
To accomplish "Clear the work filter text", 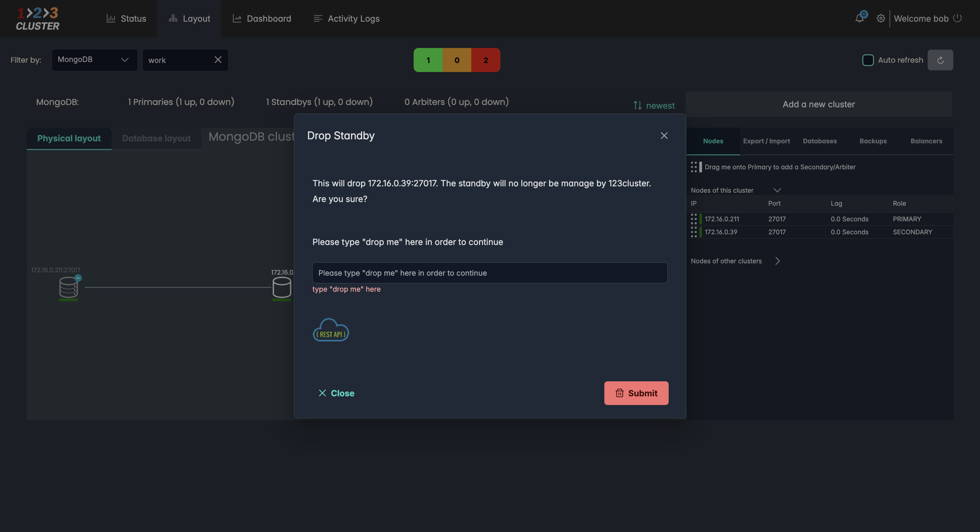I will click(x=218, y=60).
